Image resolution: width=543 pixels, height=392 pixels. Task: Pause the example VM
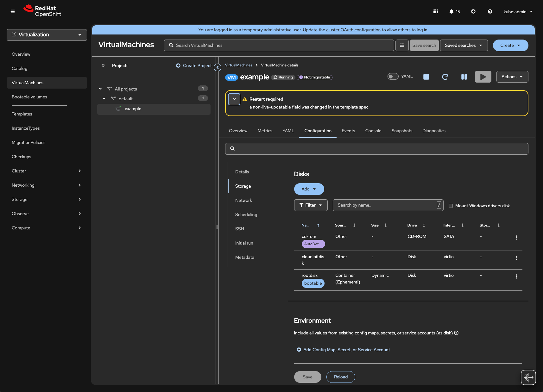(x=464, y=77)
